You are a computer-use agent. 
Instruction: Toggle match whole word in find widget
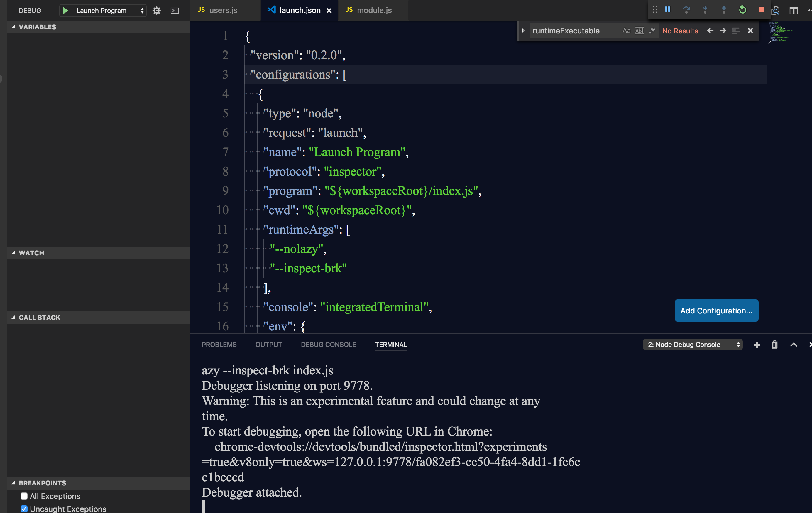(639, 31)
